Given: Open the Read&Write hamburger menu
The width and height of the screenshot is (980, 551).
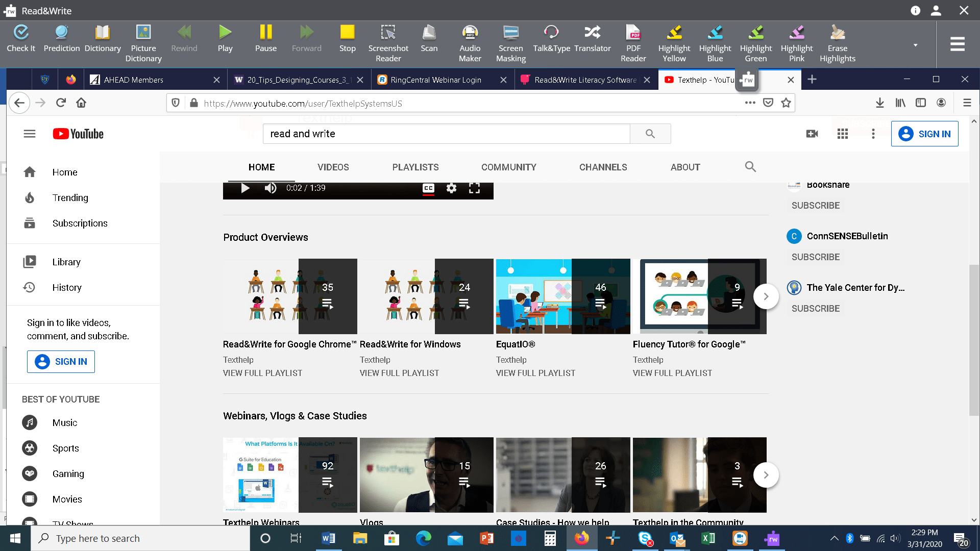Looking at the screenshot, I should 957,44.
